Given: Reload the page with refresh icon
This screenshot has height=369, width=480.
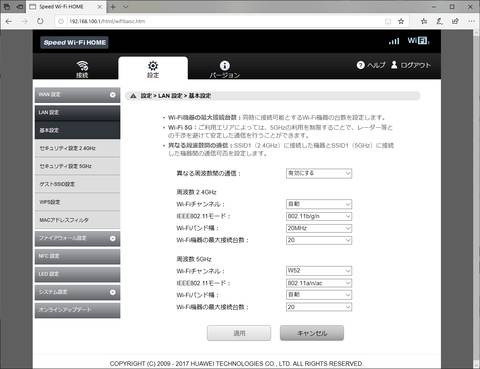Looking at the screenshot, I should pos(40,21).
